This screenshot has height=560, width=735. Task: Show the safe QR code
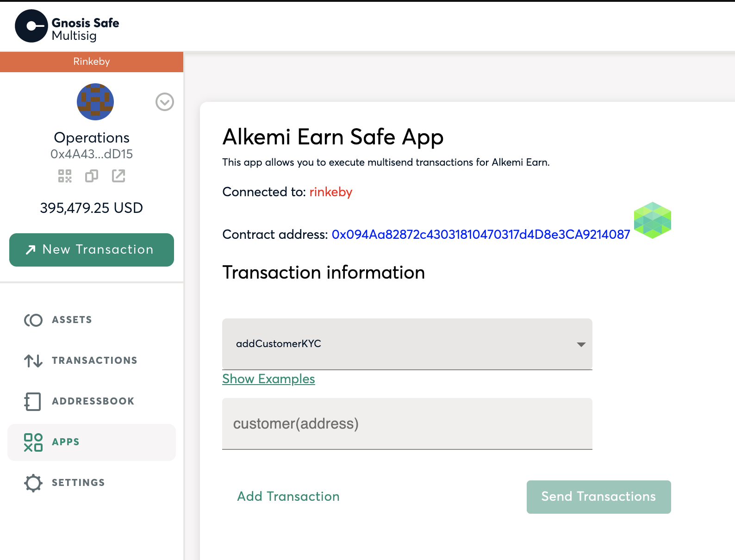pos(65,176)
